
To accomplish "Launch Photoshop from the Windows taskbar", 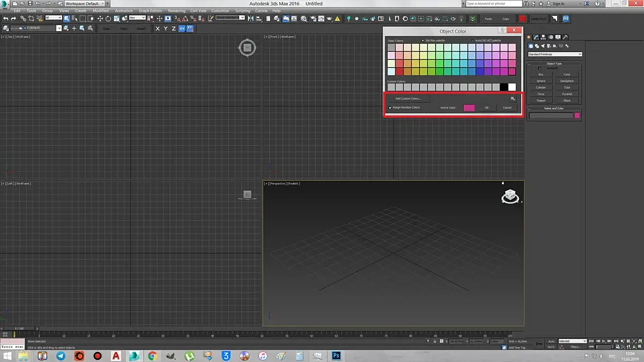I will [336, 356].
